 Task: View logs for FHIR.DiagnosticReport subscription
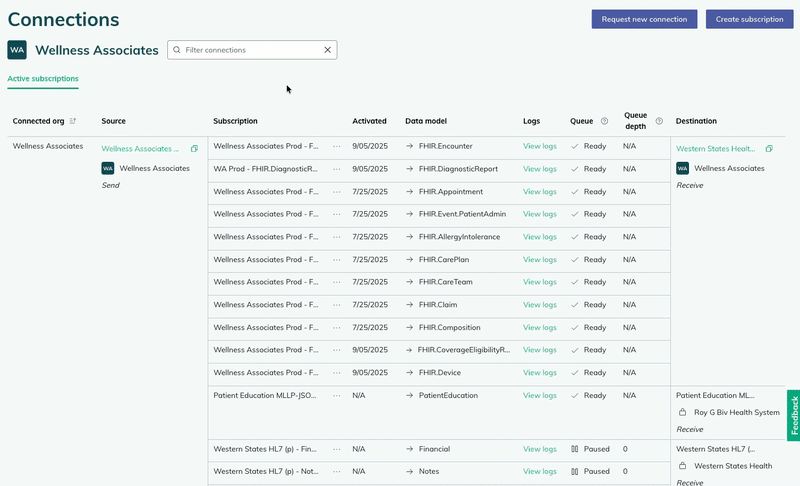pyautogui.click(x=539, y=169)
